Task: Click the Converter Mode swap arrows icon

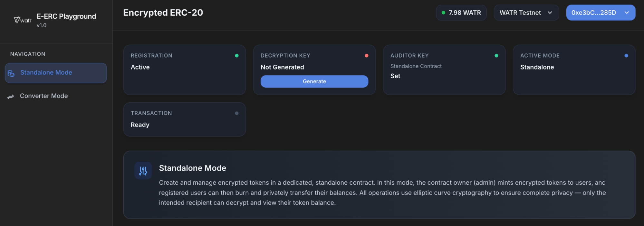Action: [11, 96]
